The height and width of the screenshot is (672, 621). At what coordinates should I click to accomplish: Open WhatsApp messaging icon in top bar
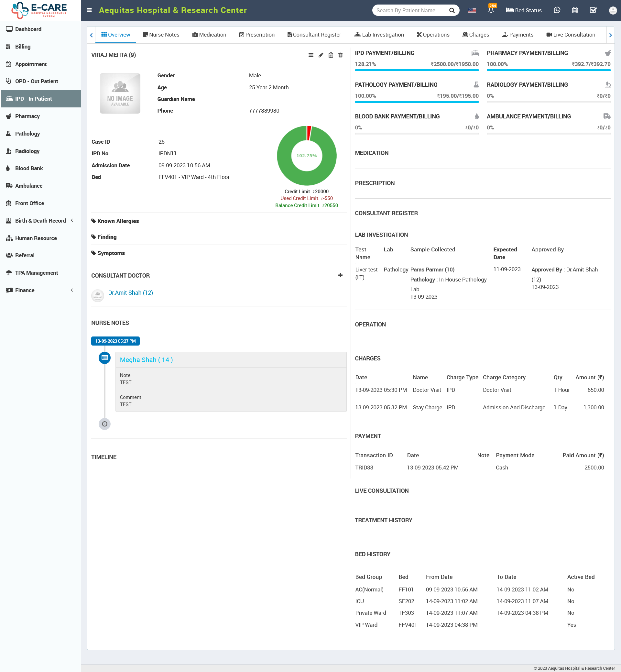pyautogui.click(x=557, y=10)
